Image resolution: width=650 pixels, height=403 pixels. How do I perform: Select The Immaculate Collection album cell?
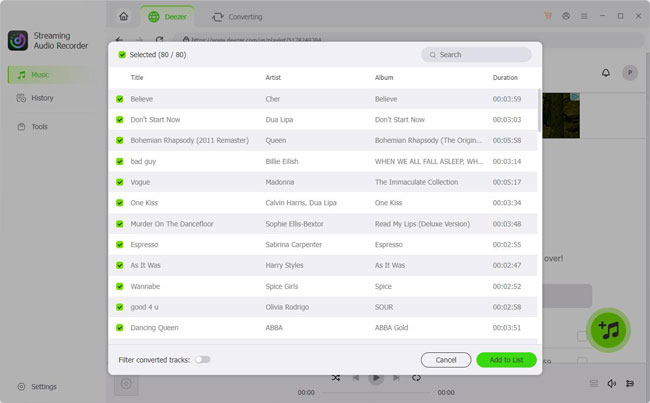tap(417, 182)
